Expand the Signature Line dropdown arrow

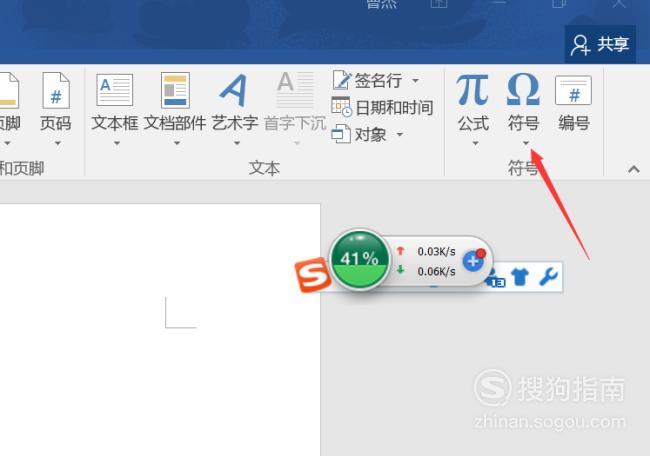[415, 80]
